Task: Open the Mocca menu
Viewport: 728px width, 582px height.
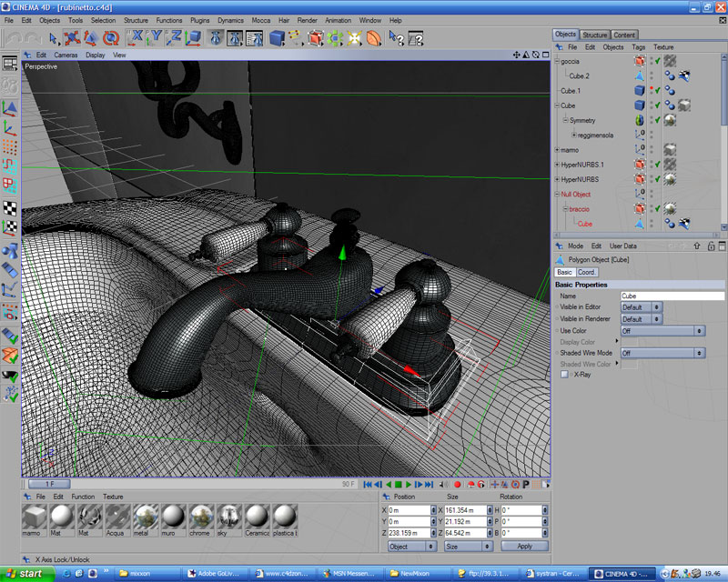Action: 261,20
